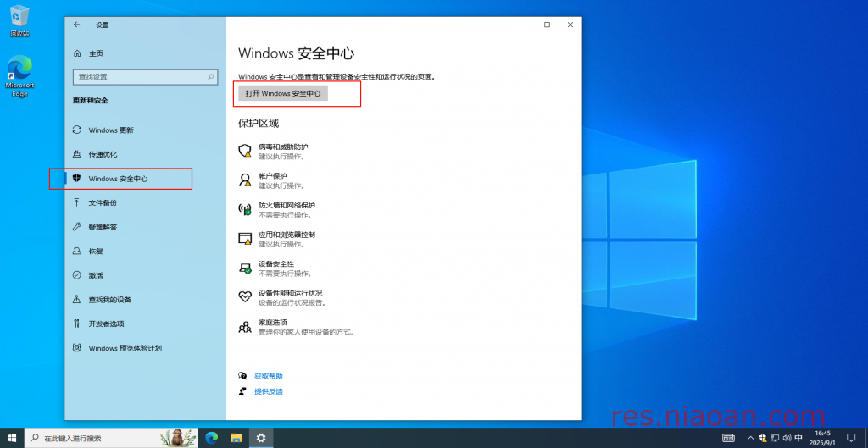Click the Settings gear taskbar icon

[261, 438]
